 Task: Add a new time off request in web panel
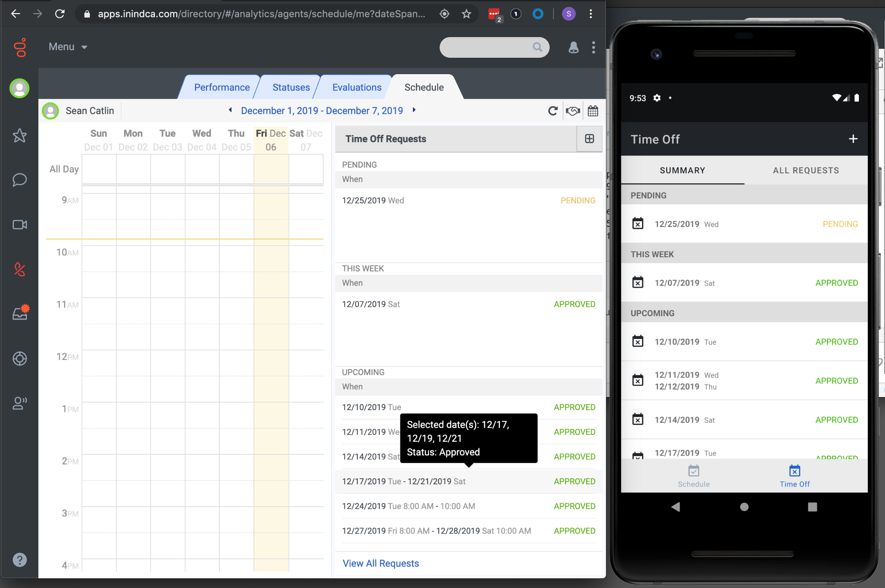[589, 139]
